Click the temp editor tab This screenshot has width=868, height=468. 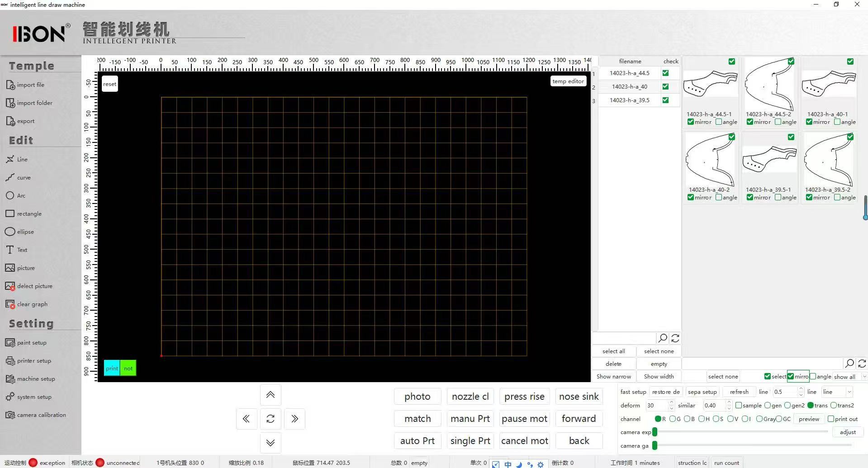point(568,81)
